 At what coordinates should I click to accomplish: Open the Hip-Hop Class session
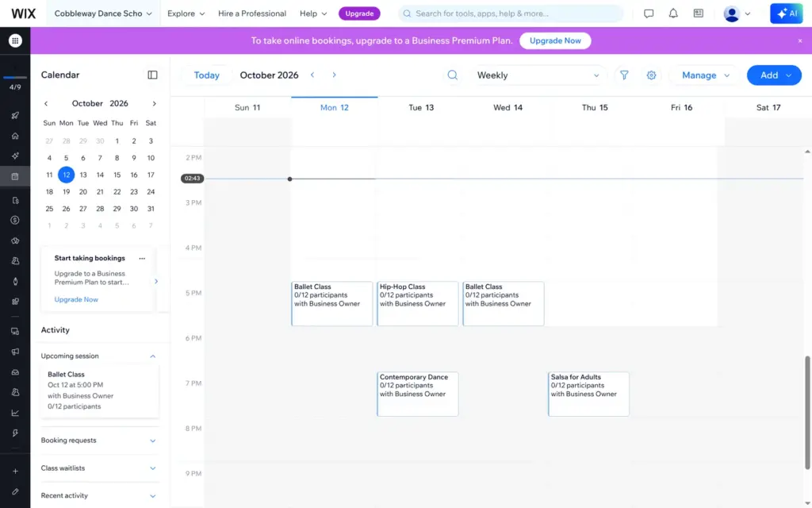click(417, 304)
